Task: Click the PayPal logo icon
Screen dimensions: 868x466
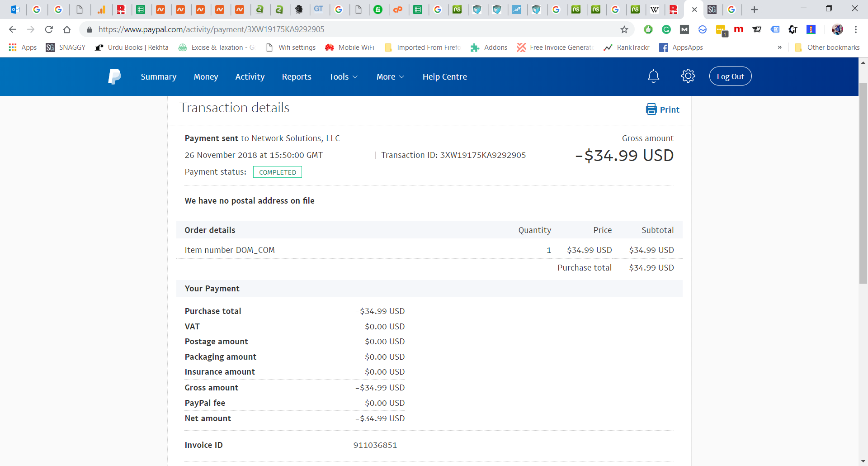Action: (114, 76)
